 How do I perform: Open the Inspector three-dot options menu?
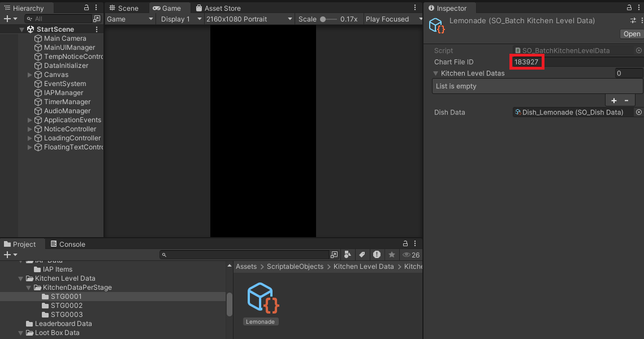click(639, 7)
